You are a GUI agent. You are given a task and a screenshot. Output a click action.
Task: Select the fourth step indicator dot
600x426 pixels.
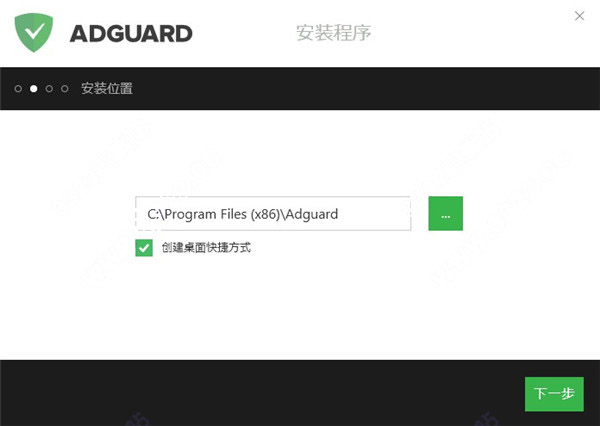(65, 89)
